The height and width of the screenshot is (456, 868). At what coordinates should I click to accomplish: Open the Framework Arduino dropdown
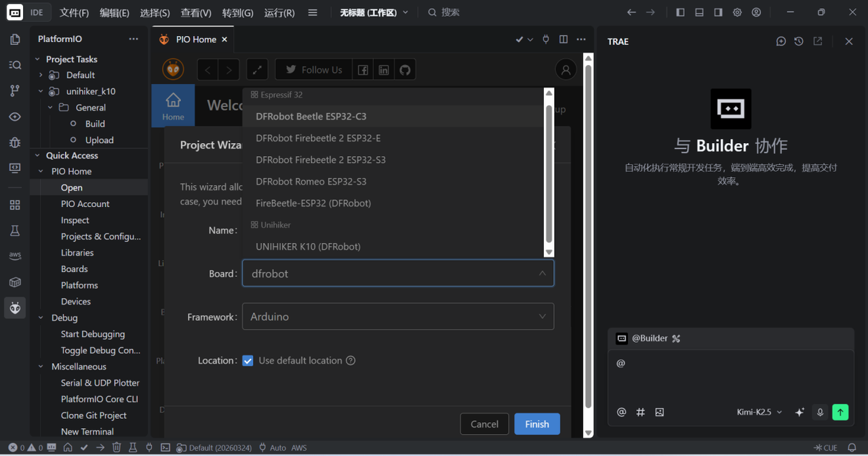coord(398,317)
